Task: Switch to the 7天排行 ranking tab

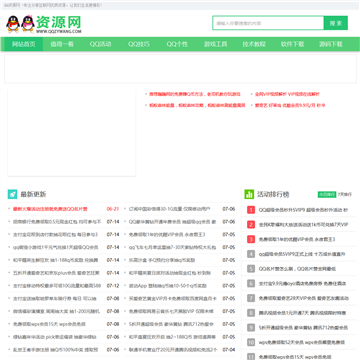Action: (x=345, y=194)
